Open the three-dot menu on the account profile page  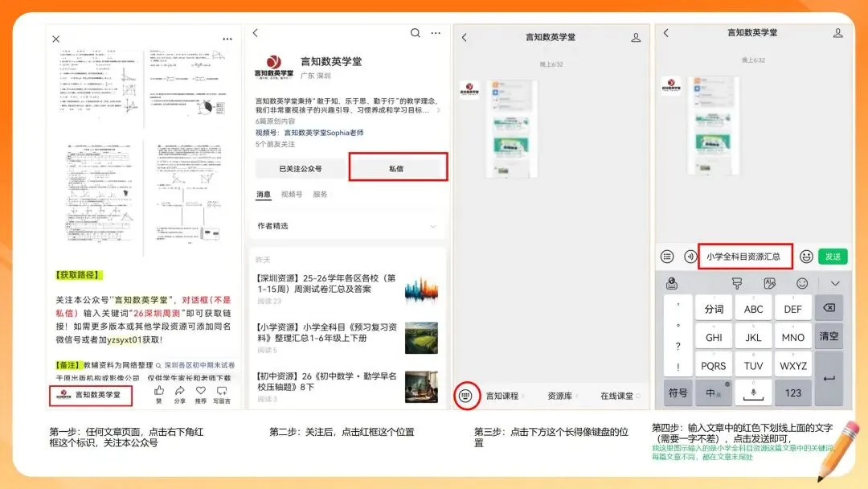pos(436,33)
